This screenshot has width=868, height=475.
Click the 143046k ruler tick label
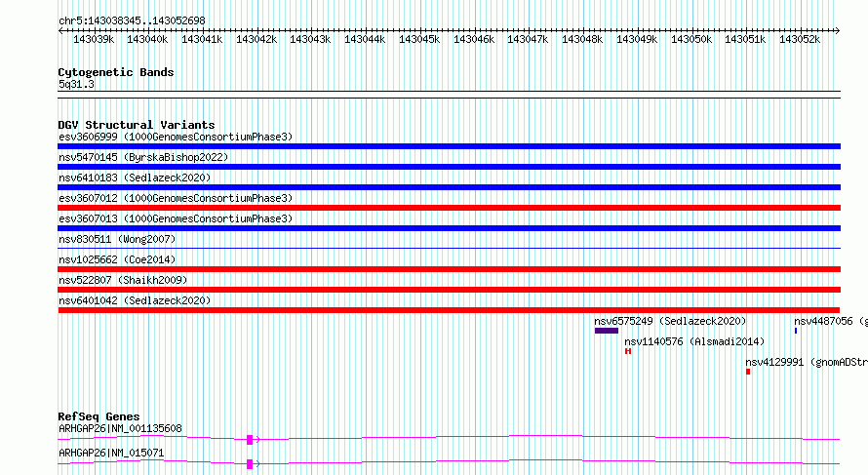474,39
